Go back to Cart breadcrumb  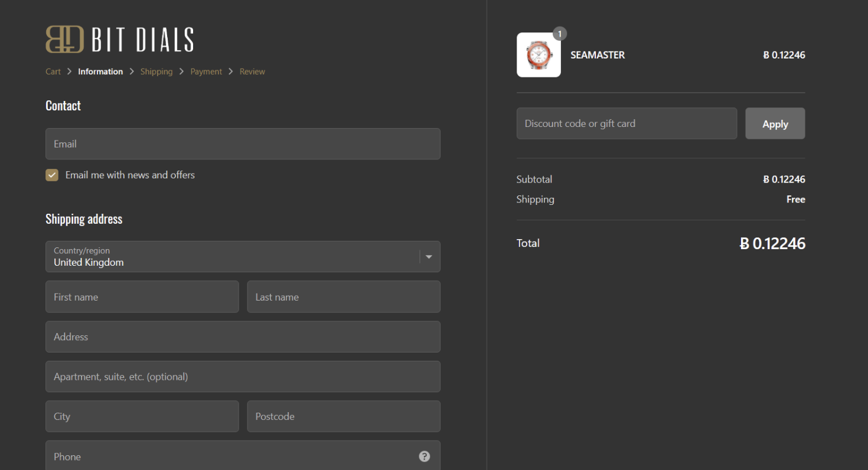pyautogui.click(x=53, y=71)
